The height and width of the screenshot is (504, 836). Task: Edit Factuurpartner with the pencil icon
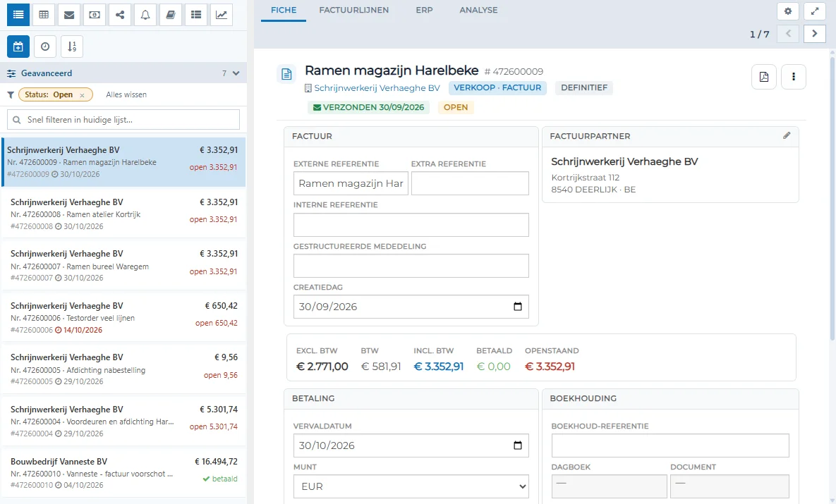[x=787, y=136]
